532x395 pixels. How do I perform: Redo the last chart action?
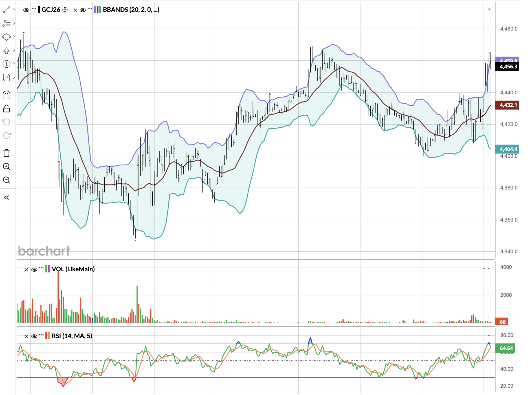6,136
